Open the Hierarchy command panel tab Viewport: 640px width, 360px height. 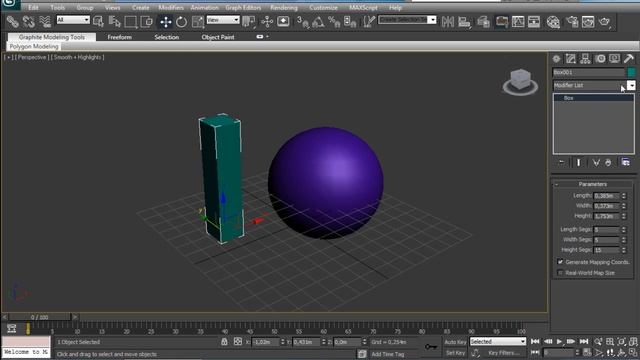pyautogui.click(x=585, y=59)
